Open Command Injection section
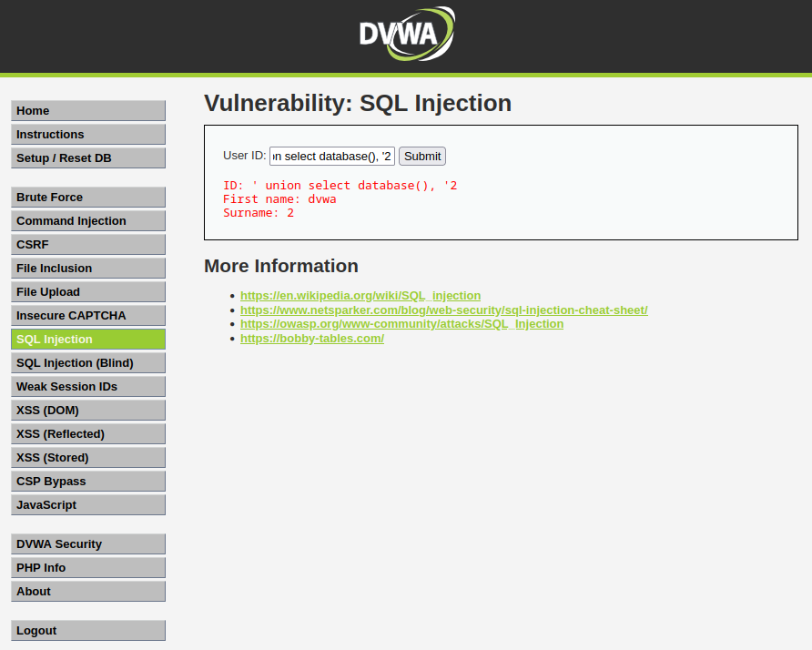 (88, 221)
